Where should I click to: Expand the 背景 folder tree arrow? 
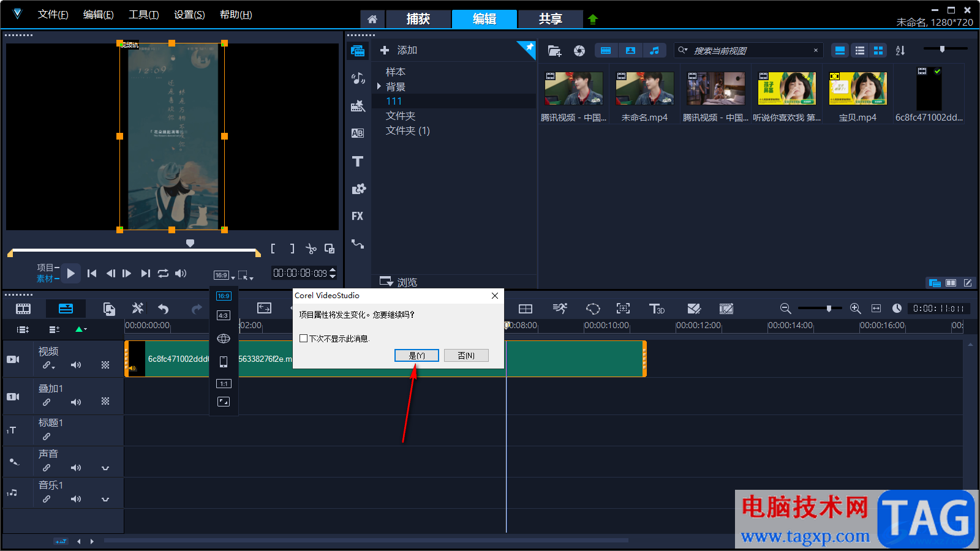[x=379, y=86]
